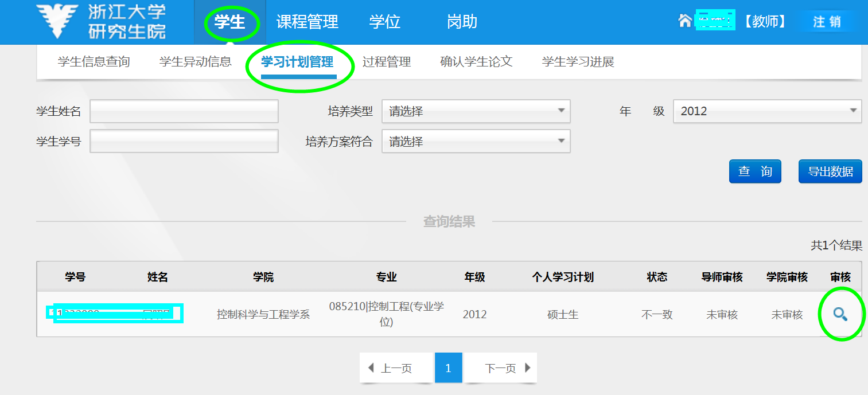This screenshot has width=868, height=395.
Task: Expand the 年级 dropdown showing 2012
Action: point(767,111)
